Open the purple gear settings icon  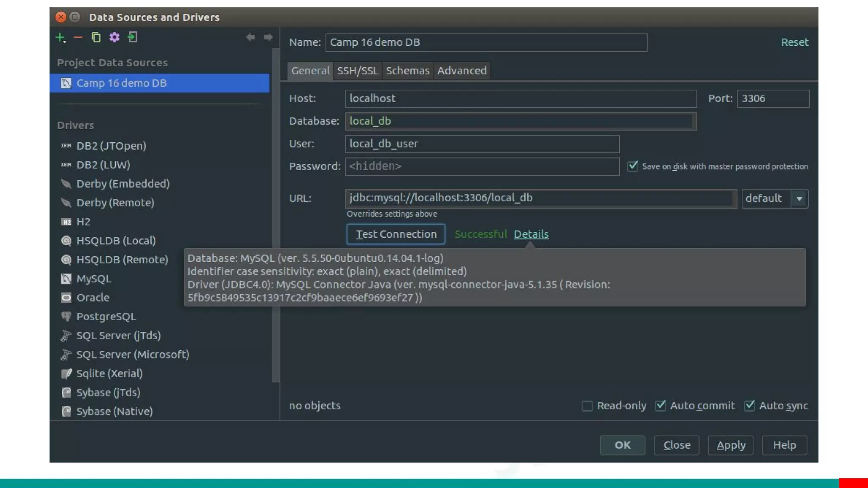(114, 37)
